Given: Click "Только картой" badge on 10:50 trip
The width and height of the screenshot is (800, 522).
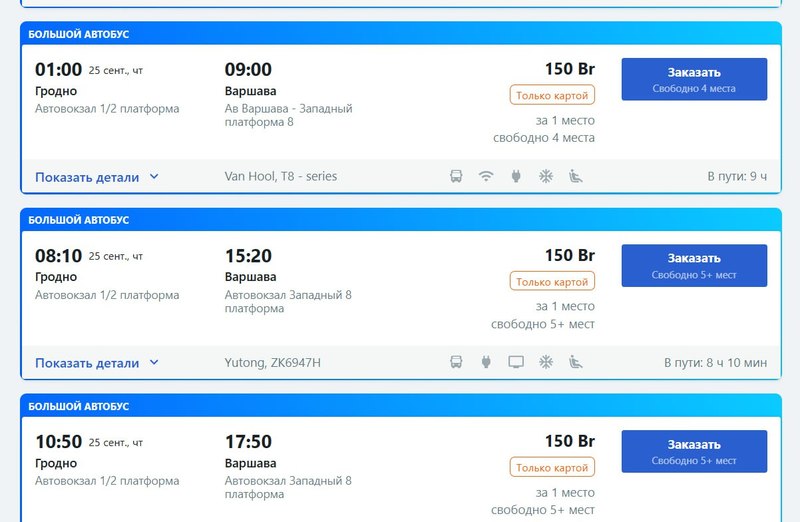Looking at the screenshot, I should click(552, 467).
